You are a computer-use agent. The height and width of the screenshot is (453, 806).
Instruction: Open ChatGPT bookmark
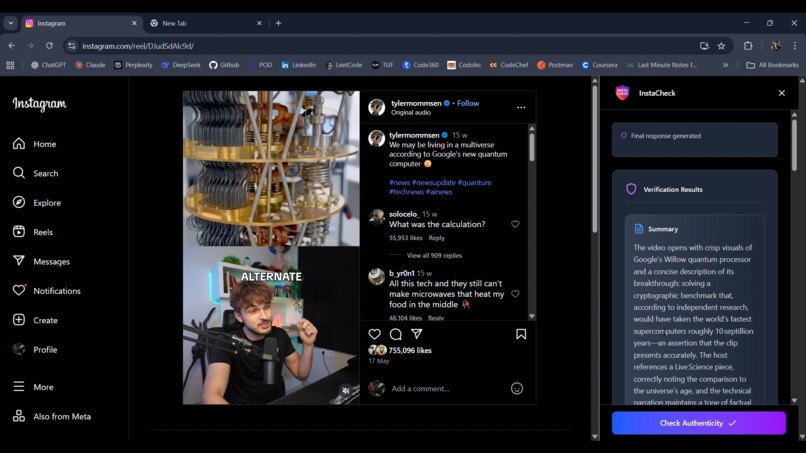click(x=48, y=65)
